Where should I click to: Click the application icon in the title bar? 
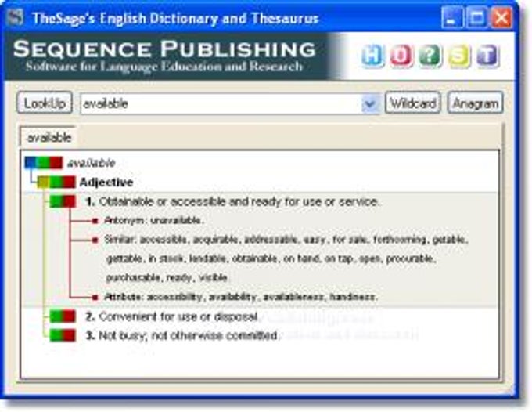(16, 17)
